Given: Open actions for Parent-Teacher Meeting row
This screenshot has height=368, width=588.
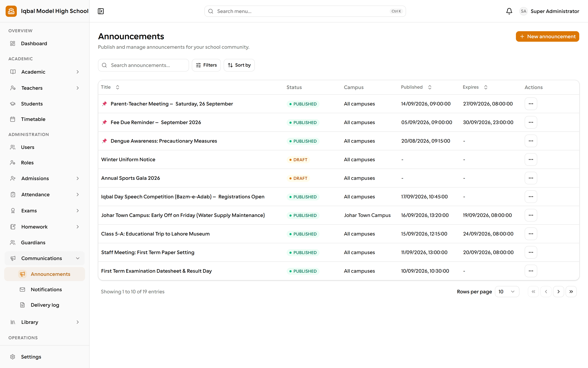Looking at the screenshot, I should 531,104.
